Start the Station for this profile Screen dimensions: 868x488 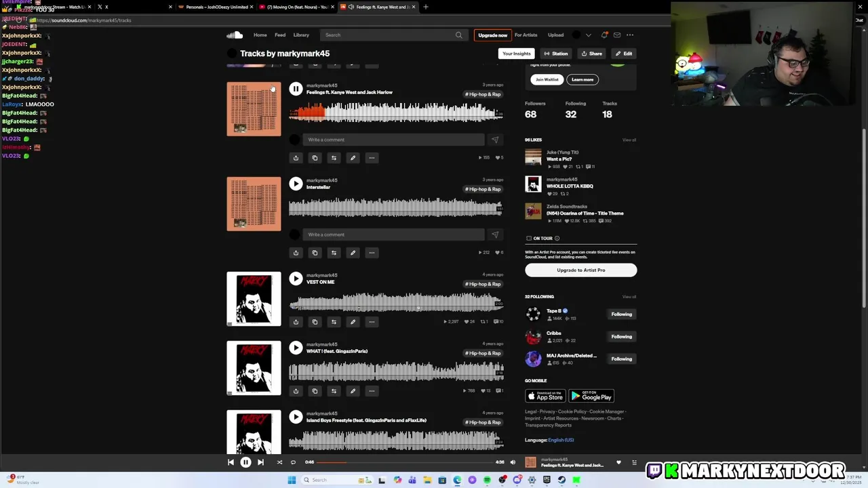pos(555,54)
